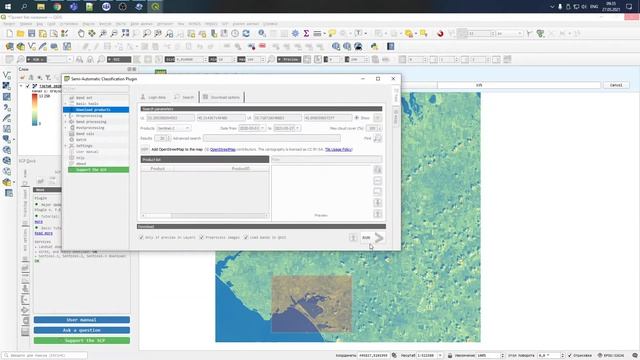Toggle the render checkbox in the status bar
640x360 pixels.
coord(570,356)
